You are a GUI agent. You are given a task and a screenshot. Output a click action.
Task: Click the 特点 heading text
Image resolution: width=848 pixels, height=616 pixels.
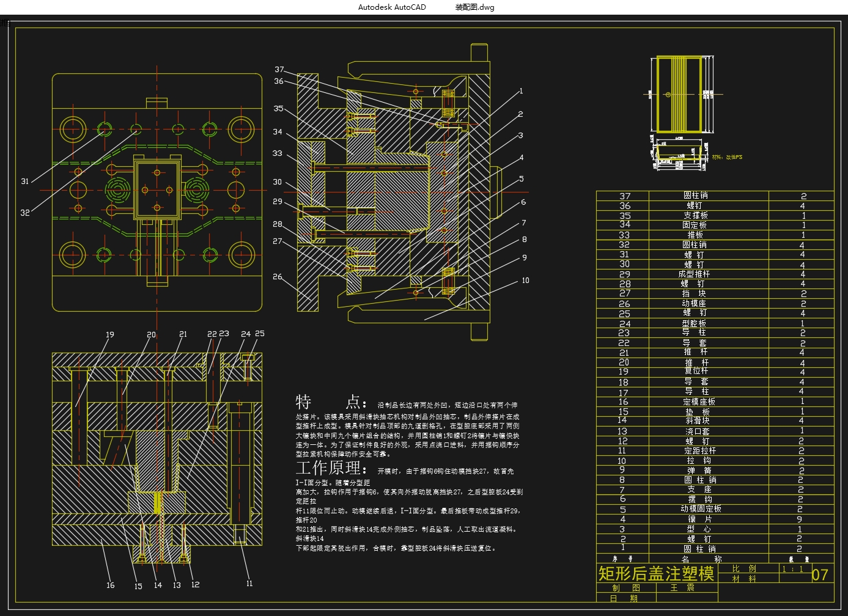click(x=331, y=402)
